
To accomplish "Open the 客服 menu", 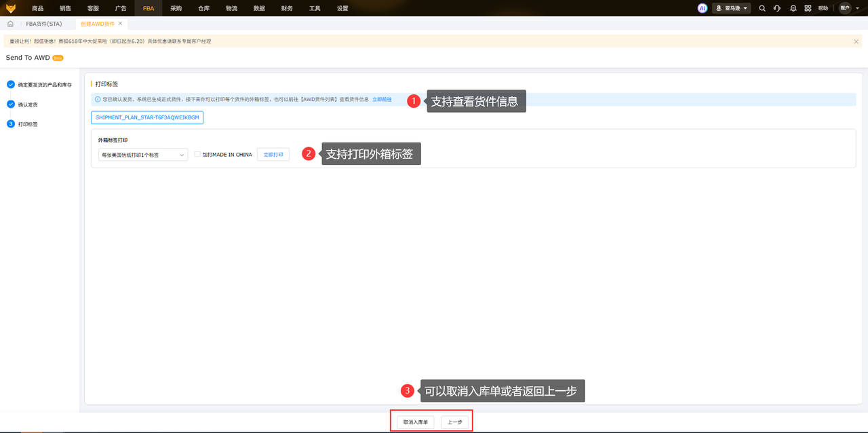I will coord(93,8).
